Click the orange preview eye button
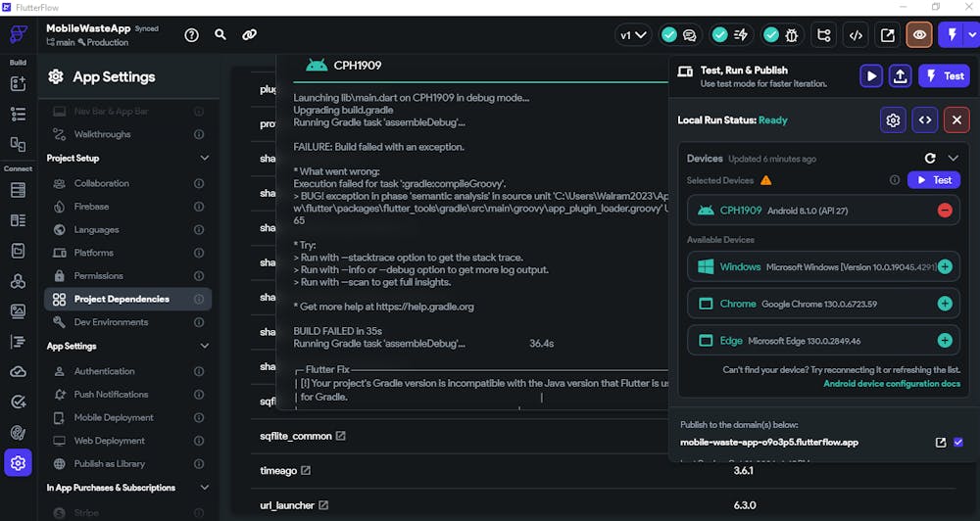Image resolution: width=980 pixels, height=521 pixels. (919, 35)
